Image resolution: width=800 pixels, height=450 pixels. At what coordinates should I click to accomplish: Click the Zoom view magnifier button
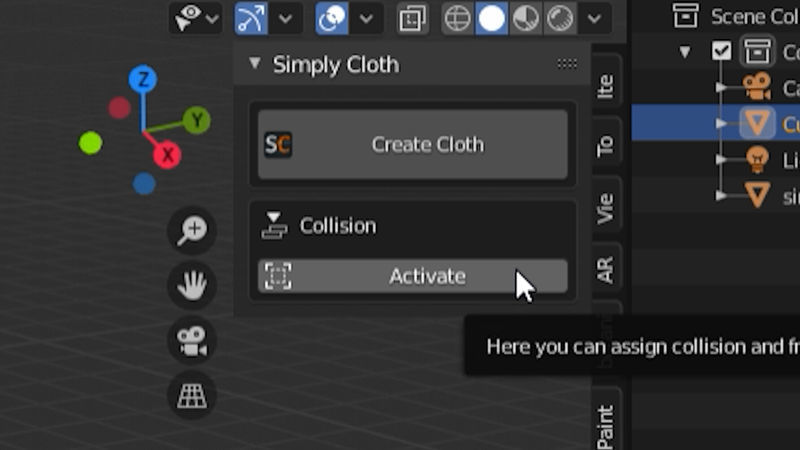(192, 231)
